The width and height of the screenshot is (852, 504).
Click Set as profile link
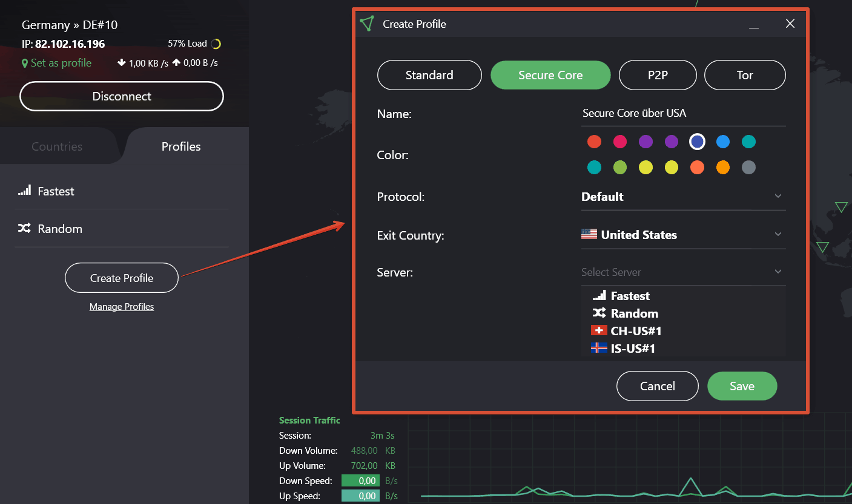61,63
